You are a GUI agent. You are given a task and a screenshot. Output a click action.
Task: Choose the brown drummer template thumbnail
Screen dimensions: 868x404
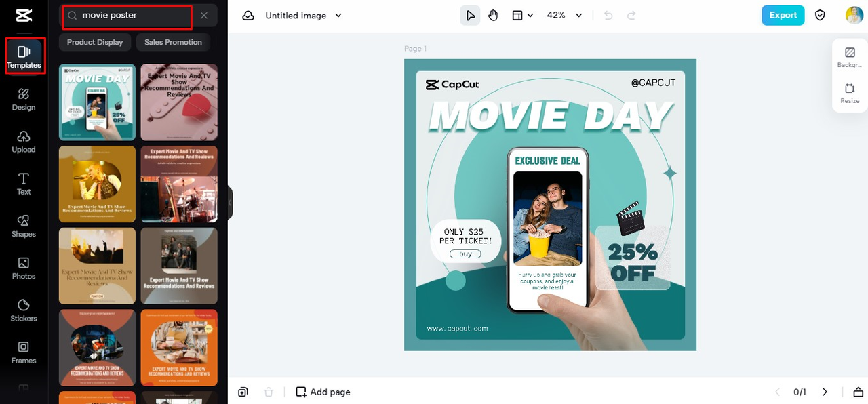179,184
